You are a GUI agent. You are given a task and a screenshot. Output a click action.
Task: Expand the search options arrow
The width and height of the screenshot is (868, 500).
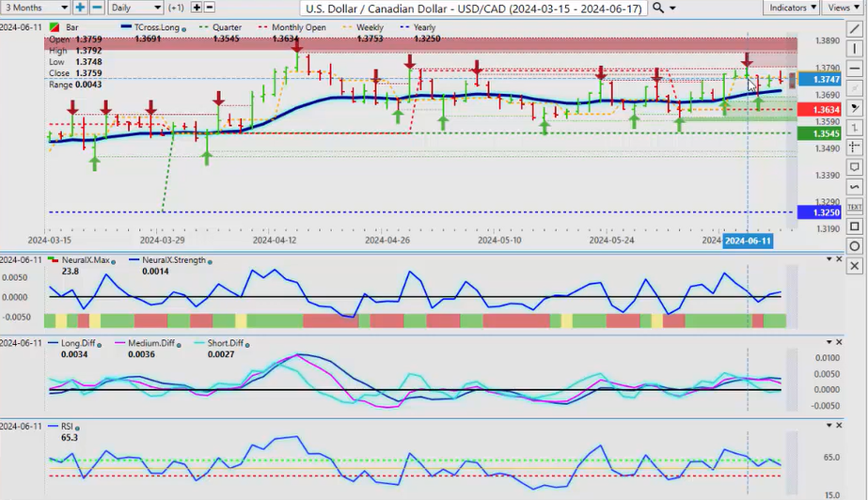(674, 8)
